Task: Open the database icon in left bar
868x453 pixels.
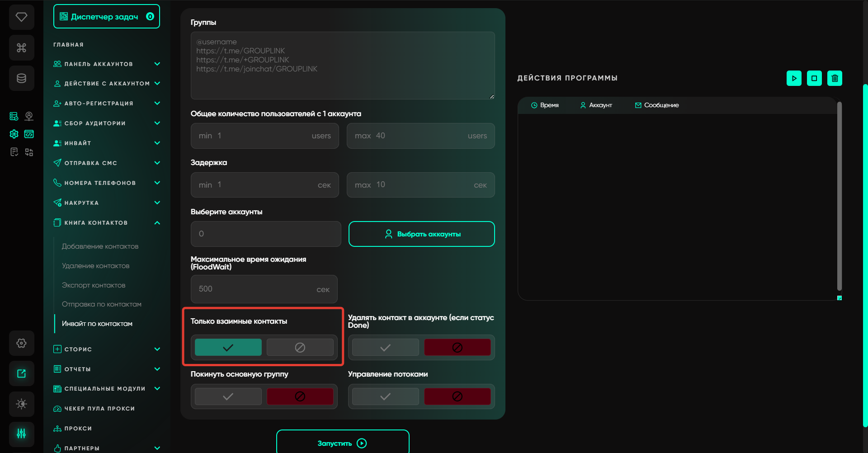Action: click(21, 78)
